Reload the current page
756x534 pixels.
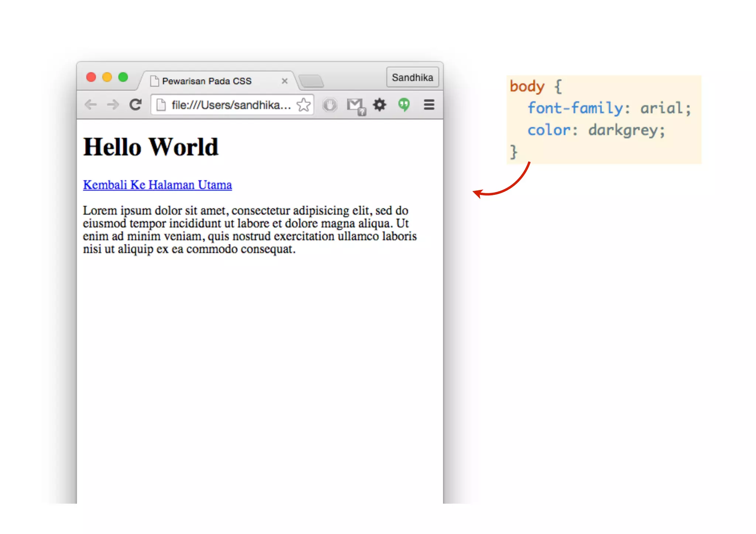coord(135,105)
